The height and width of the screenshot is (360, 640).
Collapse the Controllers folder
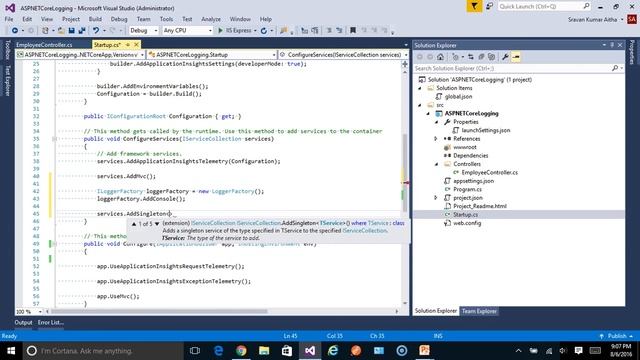(436, 164)
